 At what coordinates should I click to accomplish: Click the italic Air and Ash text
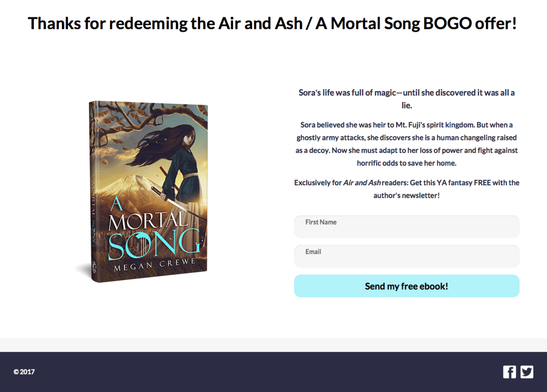[x=362, y=183]
